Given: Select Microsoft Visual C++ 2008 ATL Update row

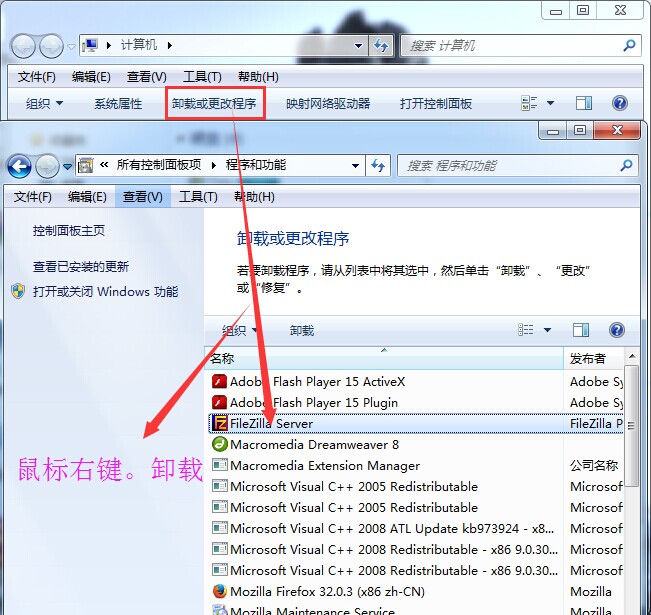Looking at the screenshot, I should [415, 528].
